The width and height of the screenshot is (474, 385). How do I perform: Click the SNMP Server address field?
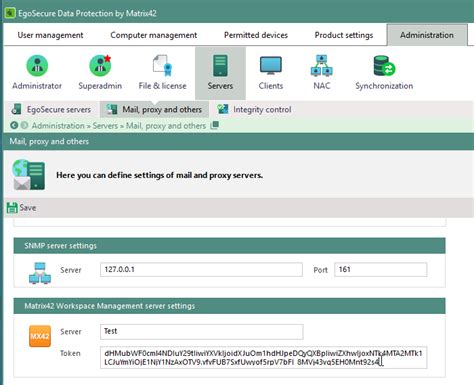(201, 269)
